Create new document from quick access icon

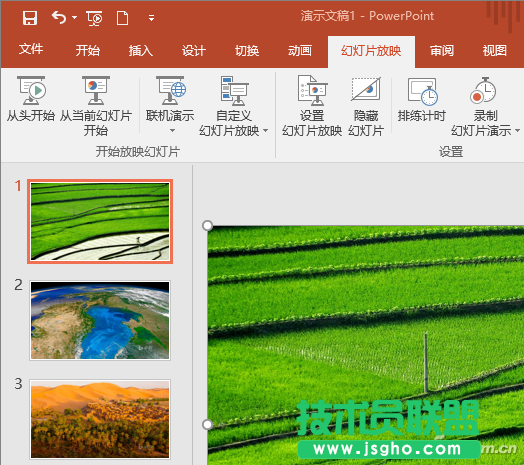coord(122,18)
